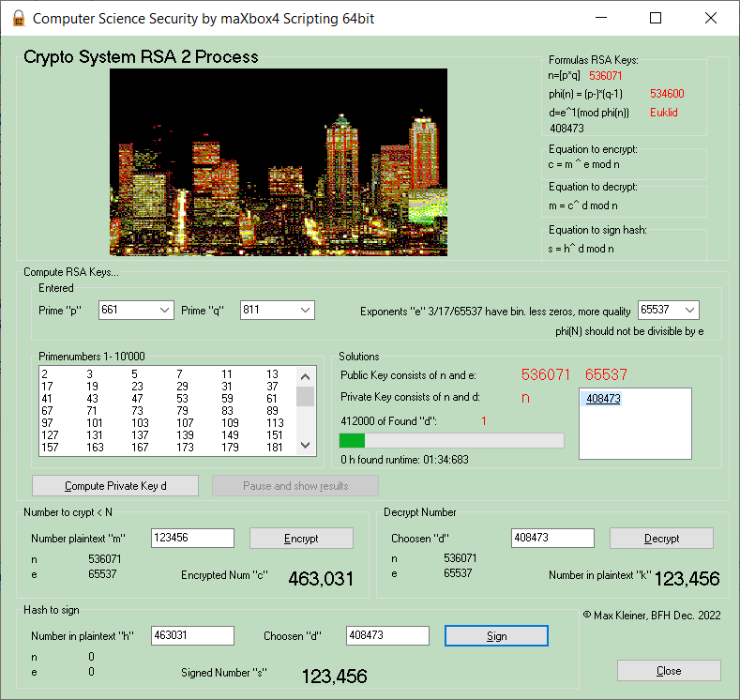Click the green key search progress bar
Screen dimensions: 740x700
451,441
